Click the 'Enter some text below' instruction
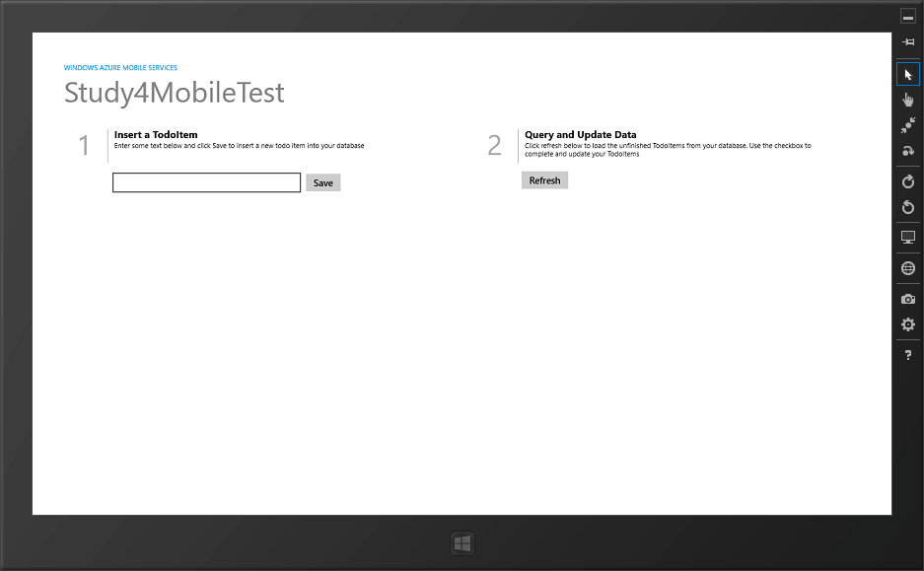This screenshot has height=571, width=924. [x=240, y=146]
